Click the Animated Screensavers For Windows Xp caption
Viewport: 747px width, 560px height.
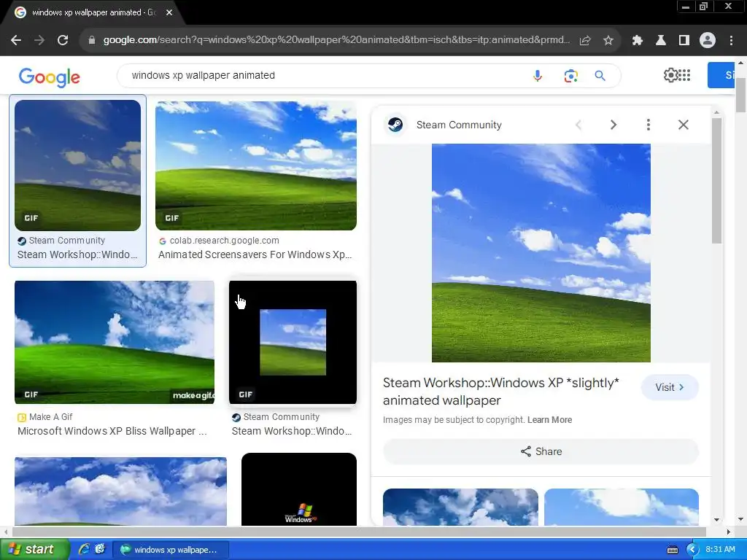click(x=255, y=254)
